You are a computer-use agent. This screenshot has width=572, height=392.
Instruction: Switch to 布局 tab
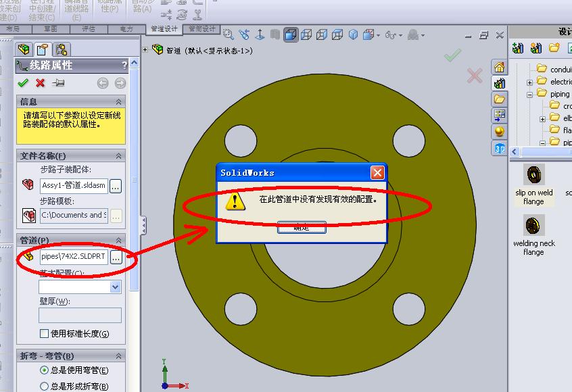tap(13, 29)
